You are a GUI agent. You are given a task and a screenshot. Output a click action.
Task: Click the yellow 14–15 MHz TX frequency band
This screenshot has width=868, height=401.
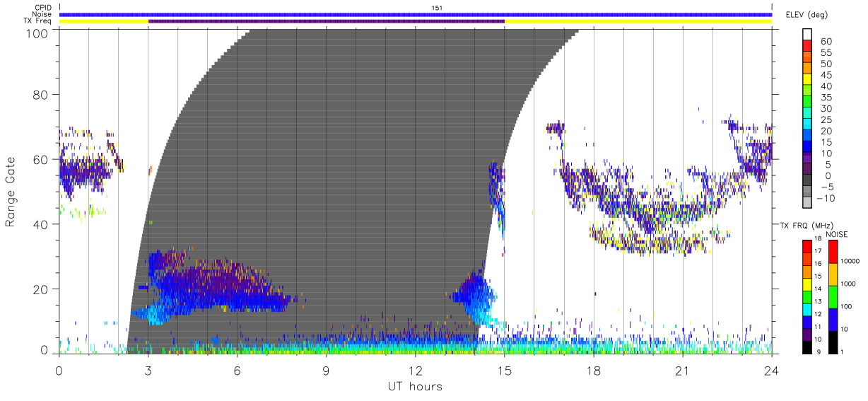tap(809, 283)
